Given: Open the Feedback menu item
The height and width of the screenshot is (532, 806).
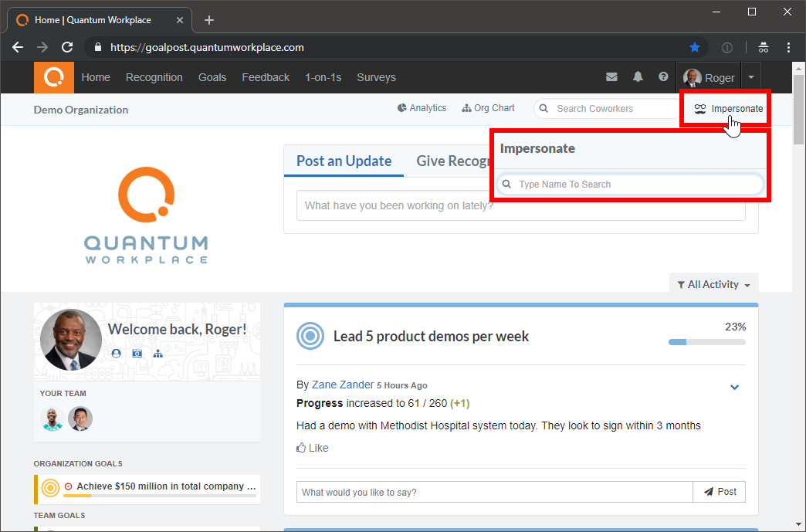Looking at the screenshot, I should [266, 78].
